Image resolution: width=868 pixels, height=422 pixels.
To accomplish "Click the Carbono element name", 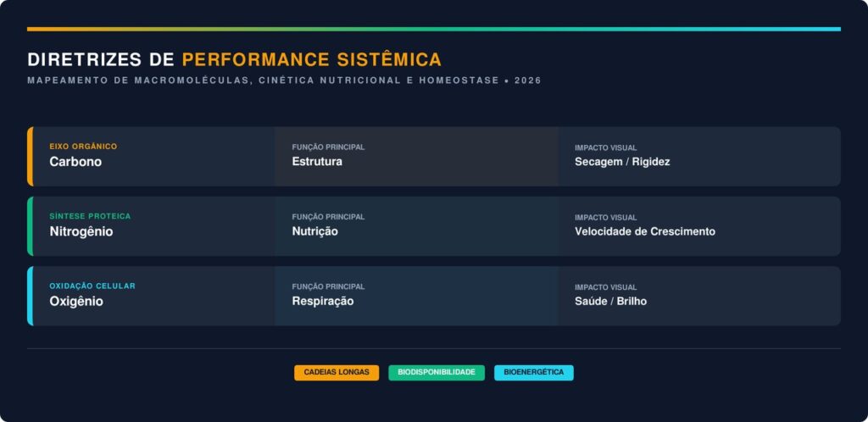I will (75, 162).
